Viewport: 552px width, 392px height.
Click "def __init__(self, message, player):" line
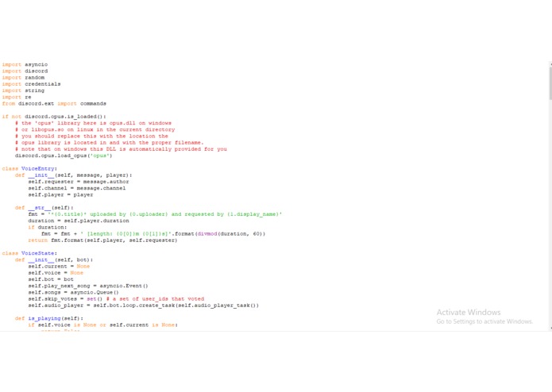pyautogui.click(x=74, y=175)
